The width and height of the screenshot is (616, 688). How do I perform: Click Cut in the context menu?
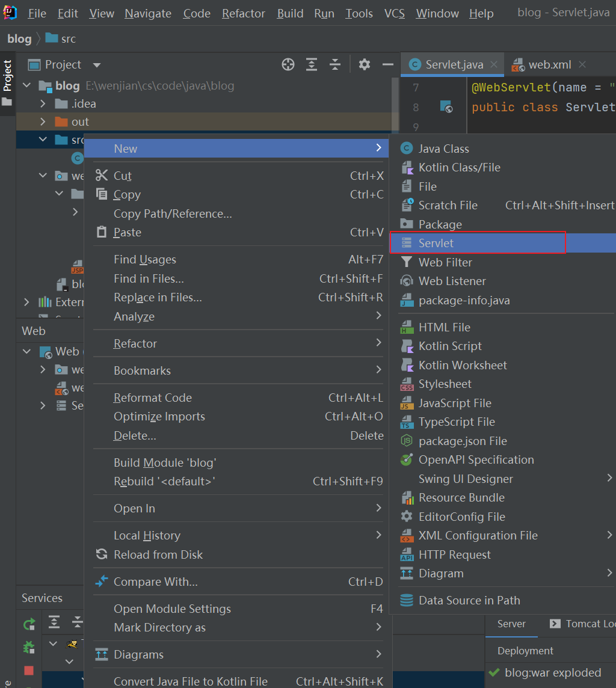pyautogui.click(x=238, y=176)
